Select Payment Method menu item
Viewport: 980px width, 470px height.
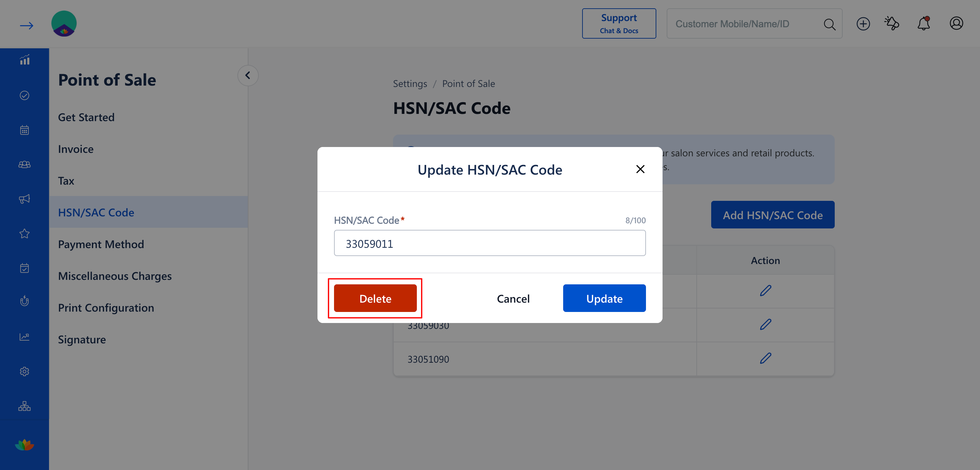click(x=101, y=244)
